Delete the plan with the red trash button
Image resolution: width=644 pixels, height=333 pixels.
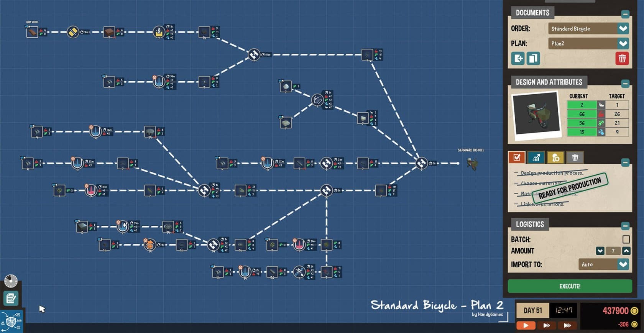pyautogui.click(x=622, y=59)
